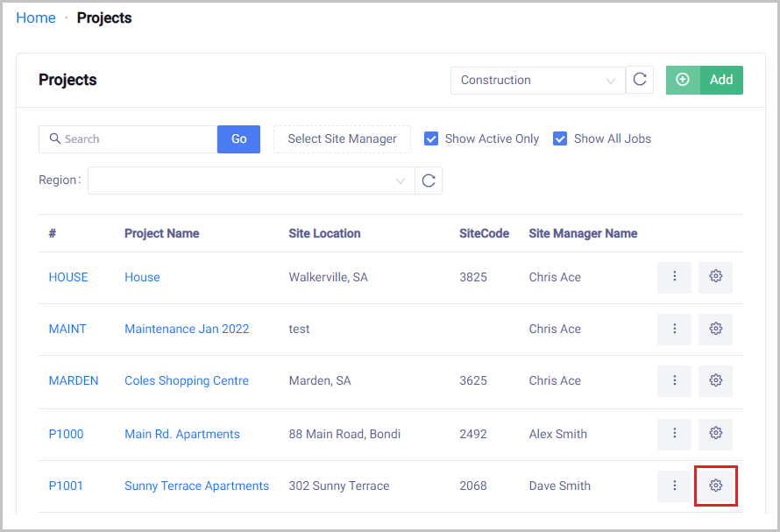
Task: Toggle the Show All Jobs checkbox
Action: pos(560,138)
